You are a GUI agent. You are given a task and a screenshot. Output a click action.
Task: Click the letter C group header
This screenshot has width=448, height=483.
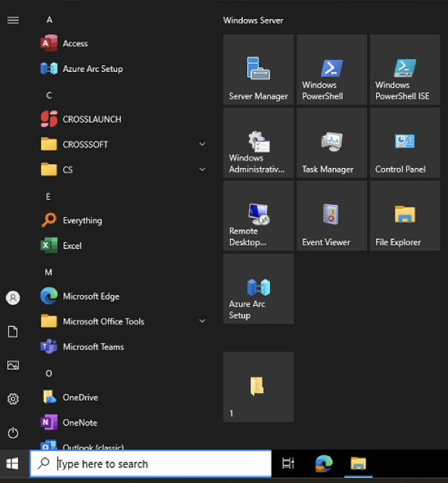(x=49, y=95)
